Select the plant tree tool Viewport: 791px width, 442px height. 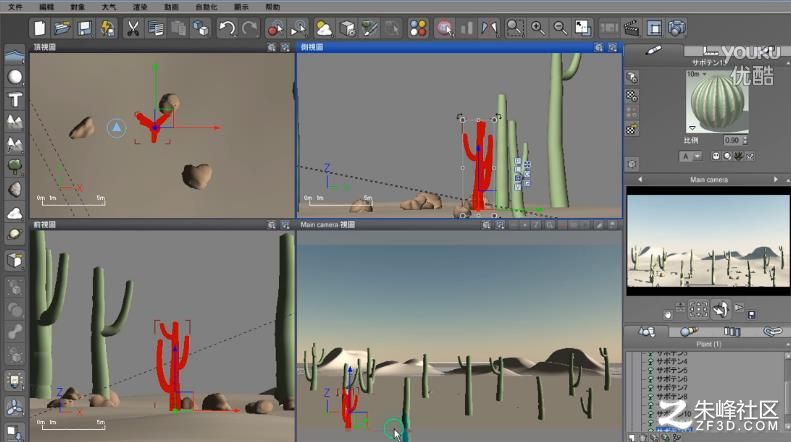[15, 167]
